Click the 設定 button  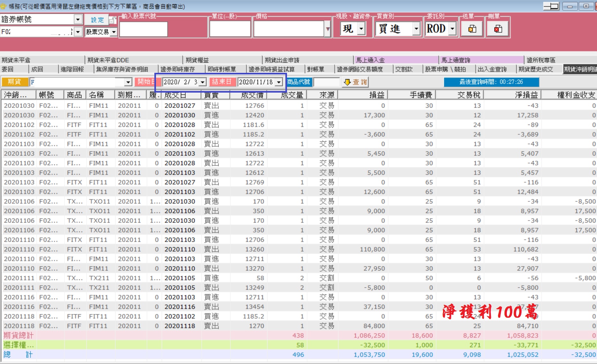97,20
